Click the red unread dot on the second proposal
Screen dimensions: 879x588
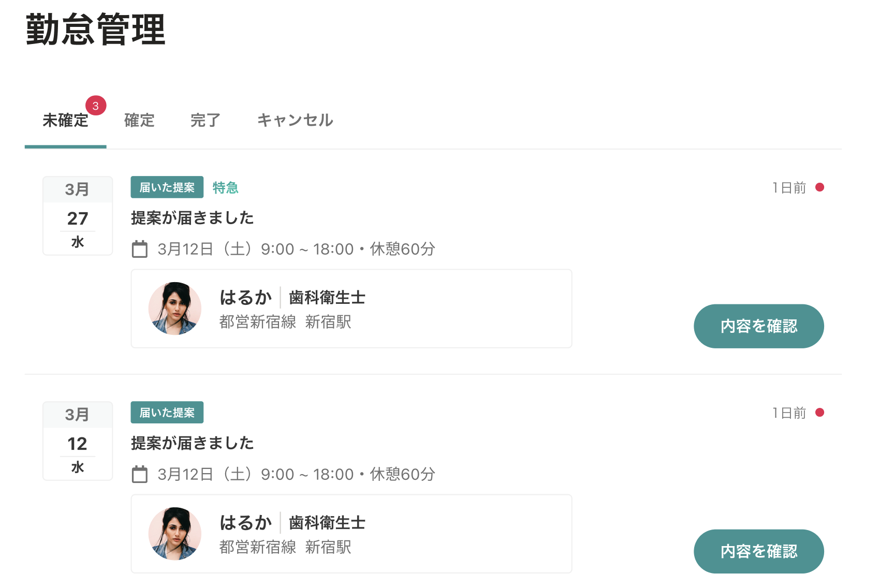click(x=819, y=413)
